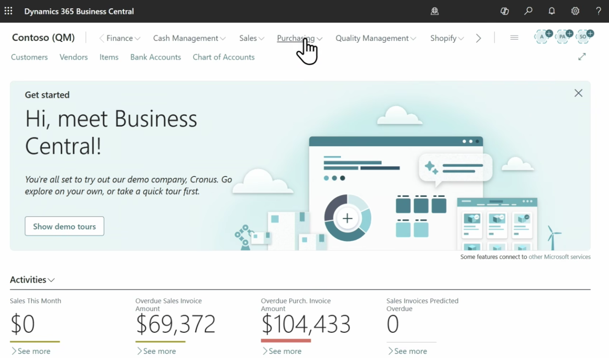Move to the previous navigation menu group
The image size is (609, 364).
coord(101,38)
